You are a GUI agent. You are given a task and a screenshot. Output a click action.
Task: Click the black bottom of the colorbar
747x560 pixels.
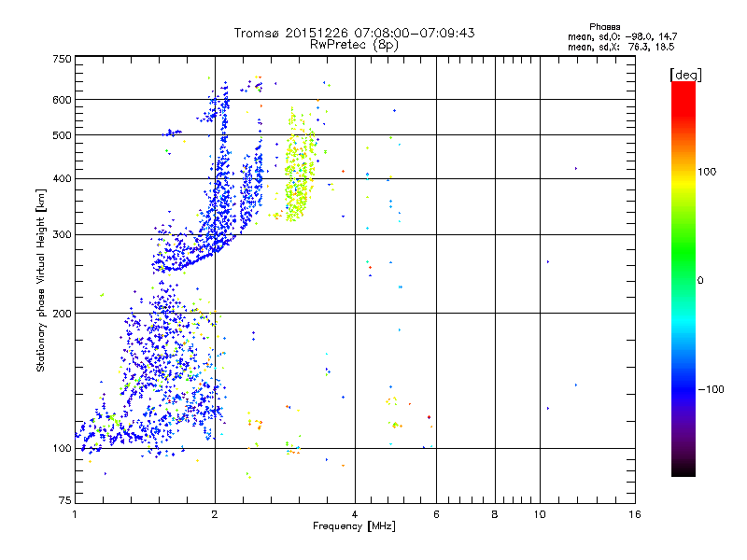tap(684, 469)
